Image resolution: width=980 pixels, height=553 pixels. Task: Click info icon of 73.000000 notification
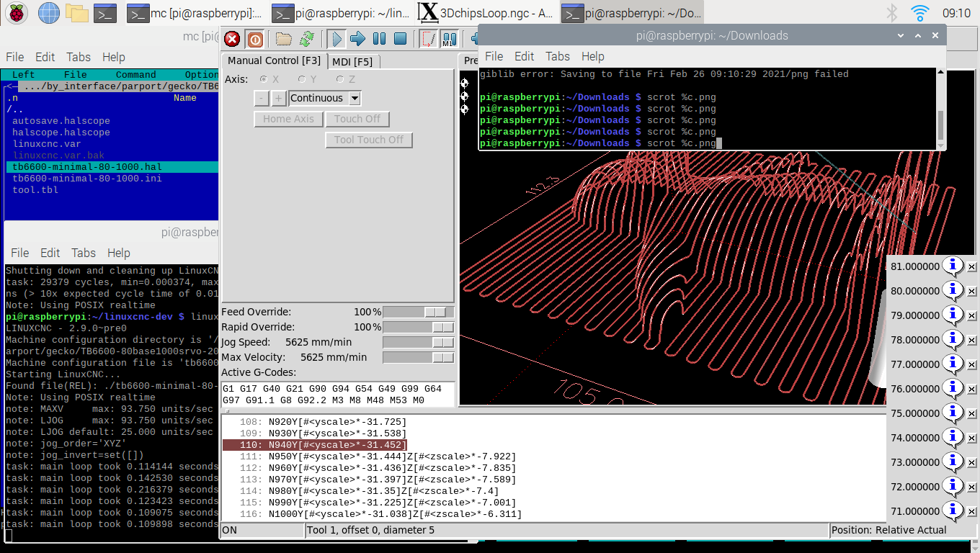[953, 462]
